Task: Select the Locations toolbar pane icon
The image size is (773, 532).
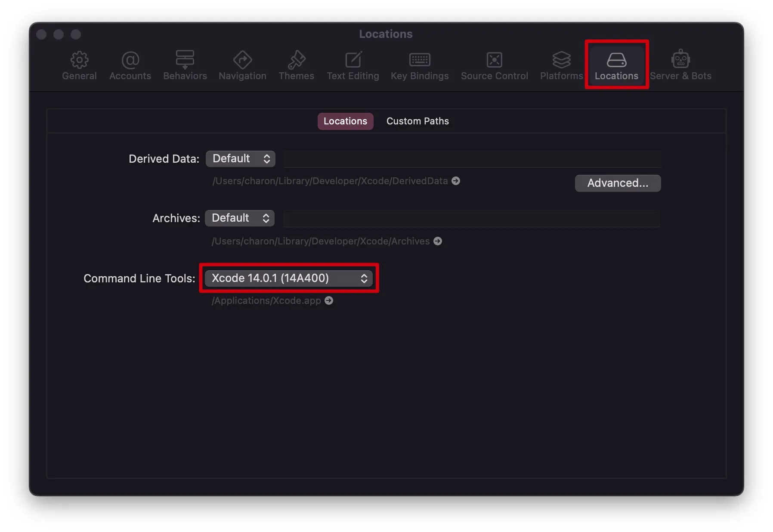Action: tap(616, 65)
